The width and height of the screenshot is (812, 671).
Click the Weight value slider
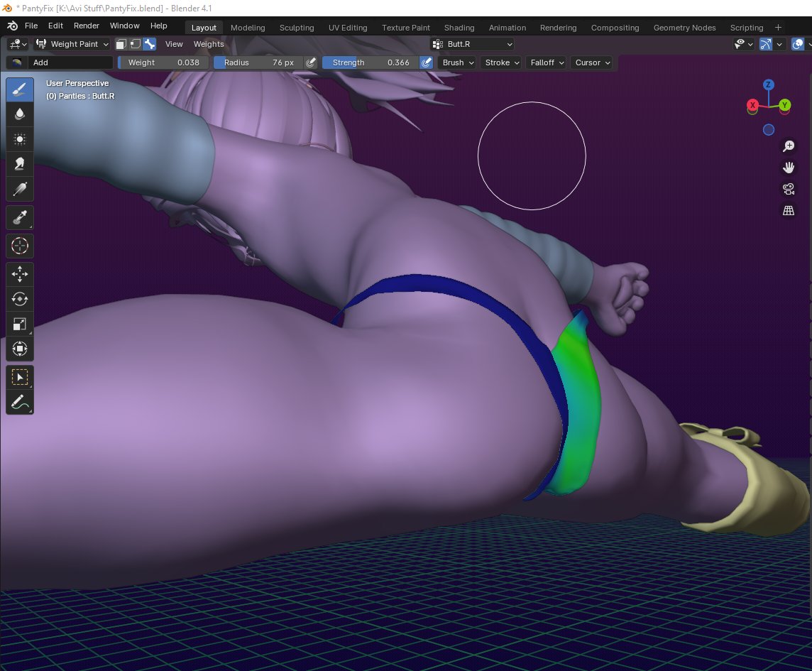click(x=164, y=62)
